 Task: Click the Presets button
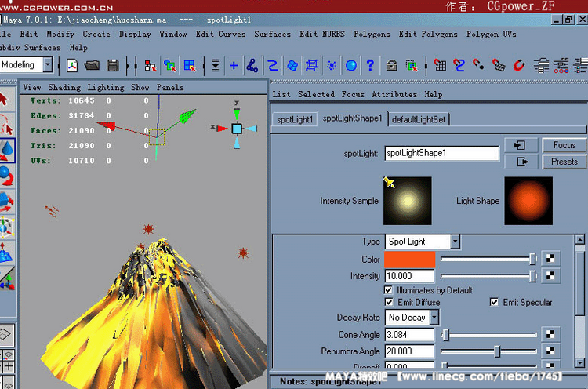coord(564,162)
